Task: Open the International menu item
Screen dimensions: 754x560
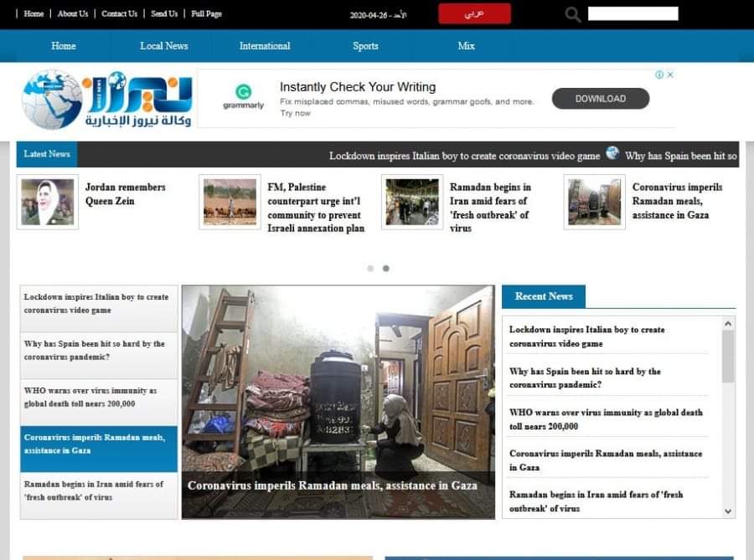Action: pyautogui.click(x=265, y=46)
